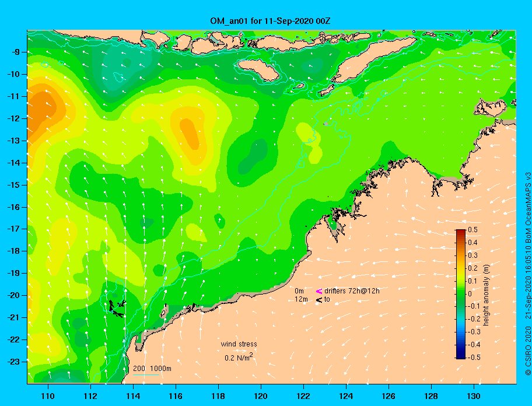The width and height of the screenshot is (532, 406).
Task: Click the -15 latitude axis label
Action: coord(13,185)
